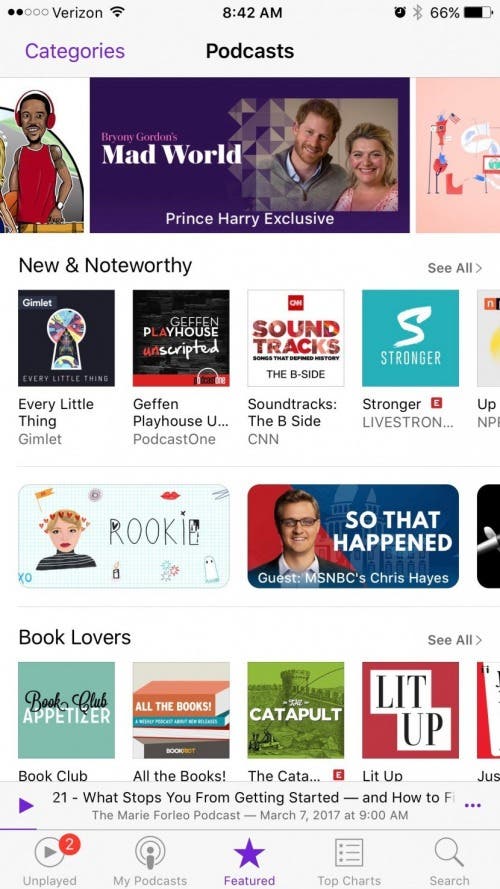
Task: Open the Unplayed tab icon
Action: pos(50,852)
